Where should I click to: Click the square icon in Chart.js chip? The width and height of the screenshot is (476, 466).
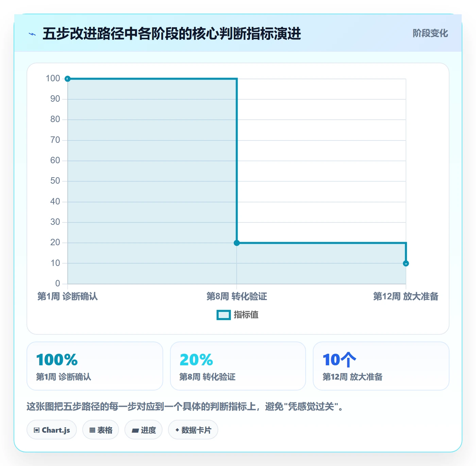(37, 430)
